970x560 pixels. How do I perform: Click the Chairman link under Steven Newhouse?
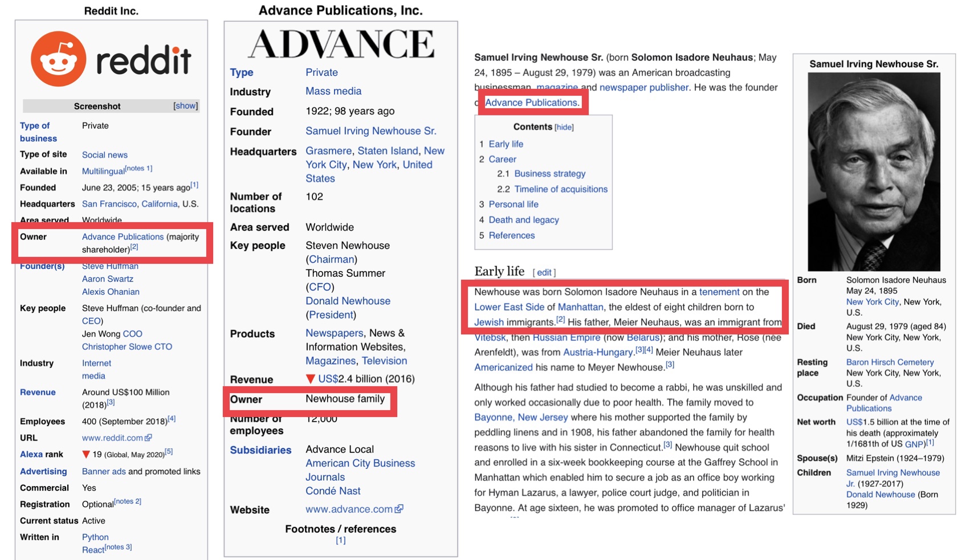point(332,259)
